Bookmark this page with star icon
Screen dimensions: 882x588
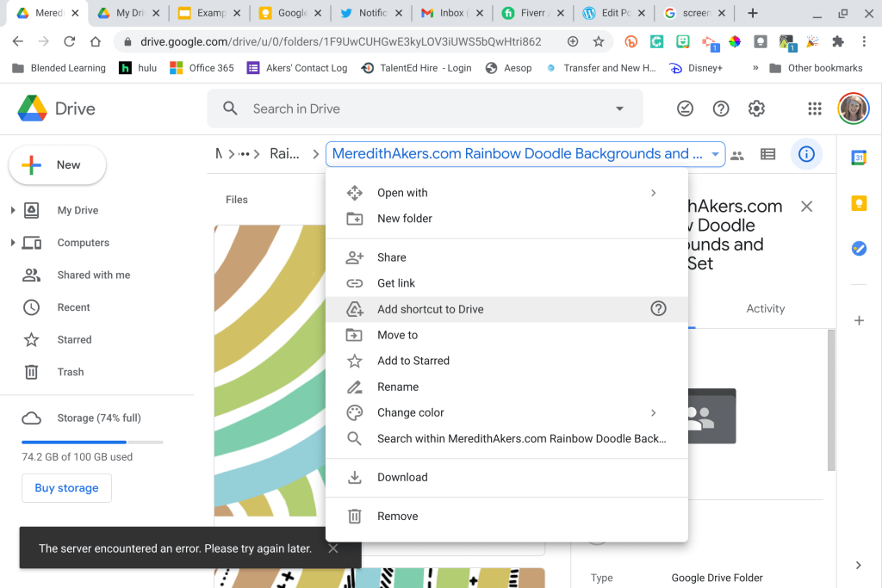pos(599,41)
